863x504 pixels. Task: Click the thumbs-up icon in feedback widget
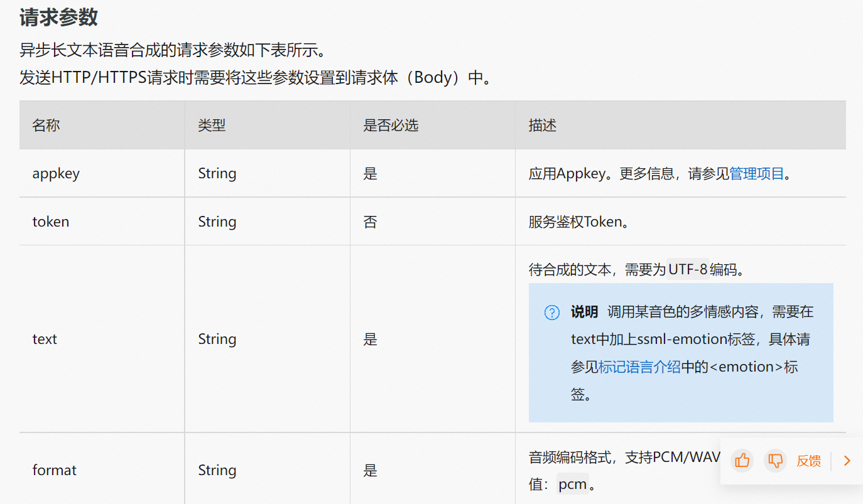pyautogui.click(x=742, y=461)
